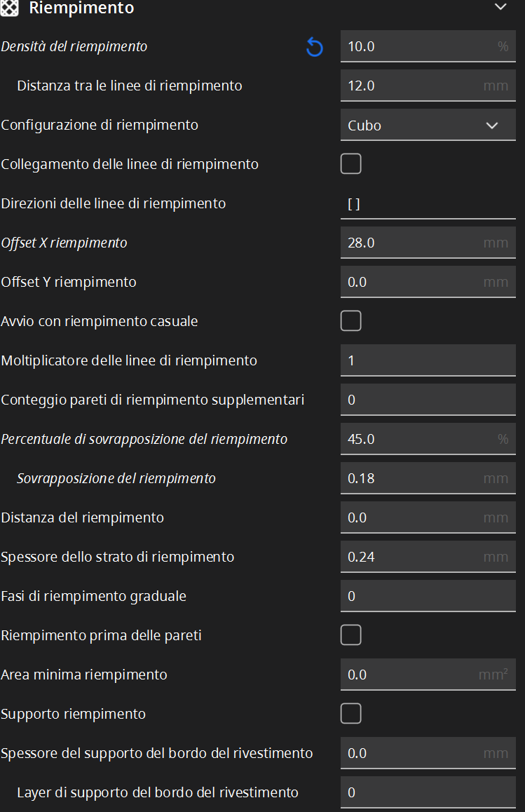Check the Supporto riempimento box

(x=350, y=714)
